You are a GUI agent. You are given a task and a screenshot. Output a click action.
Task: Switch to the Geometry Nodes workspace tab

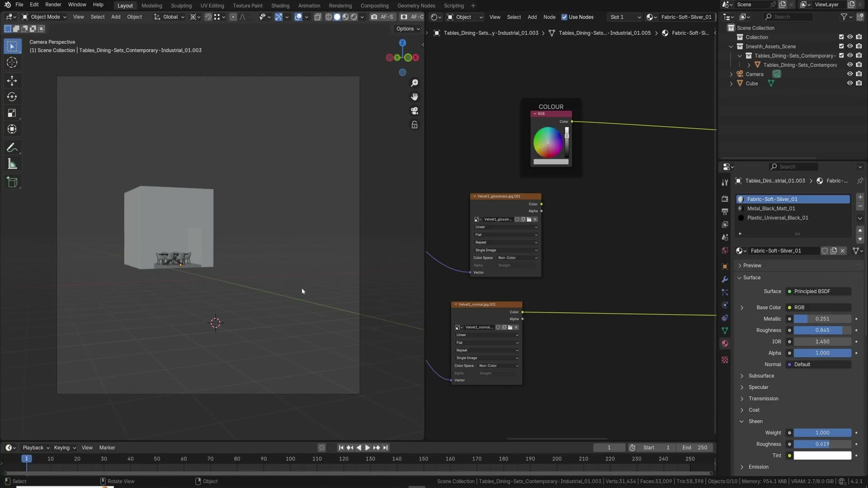coord(416,5)
